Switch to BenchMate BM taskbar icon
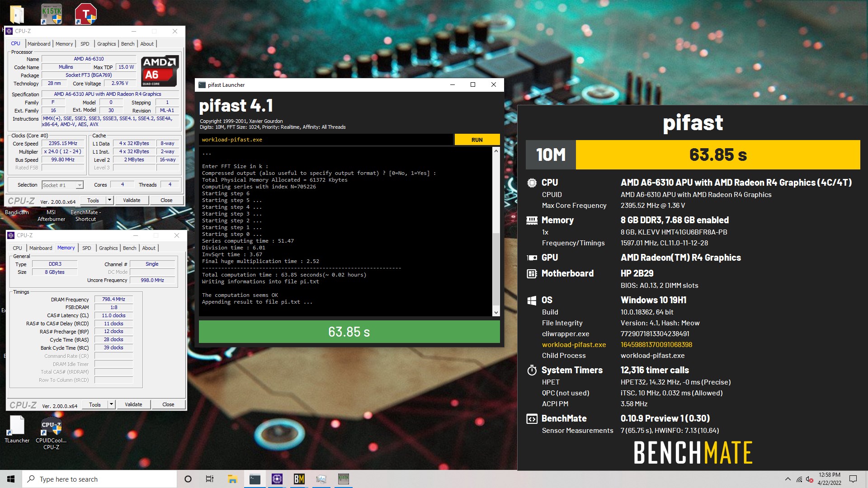868x488 pixels. click(x=299, y=479)
